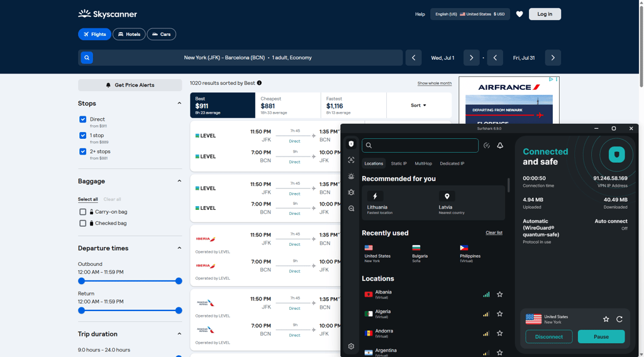Select the Cheapest $881 results tab
Image resolution: width=644 pixels, height=357 pixels.
288,106
